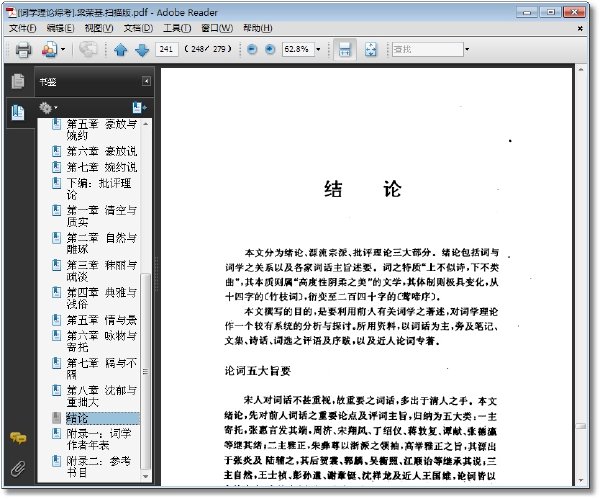Screen dimensions: 600x499
Task: Open dropdown arrow beside create PDF icon
Action: click(x=63, y=49)
